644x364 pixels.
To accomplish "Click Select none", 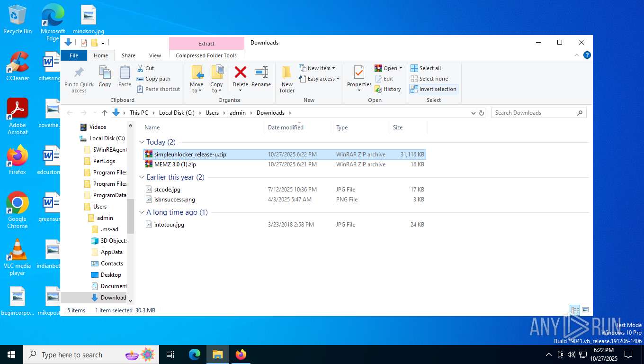I will coord(429,79).
